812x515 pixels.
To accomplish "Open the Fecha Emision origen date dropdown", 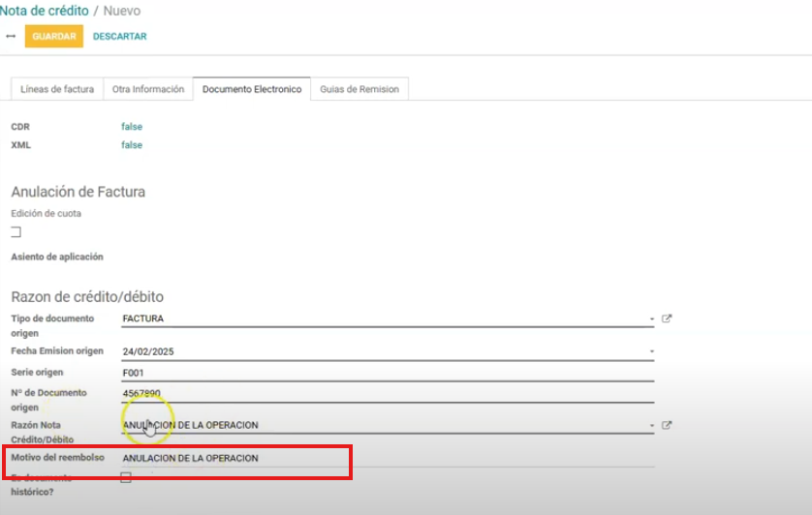I will [652, 350].
